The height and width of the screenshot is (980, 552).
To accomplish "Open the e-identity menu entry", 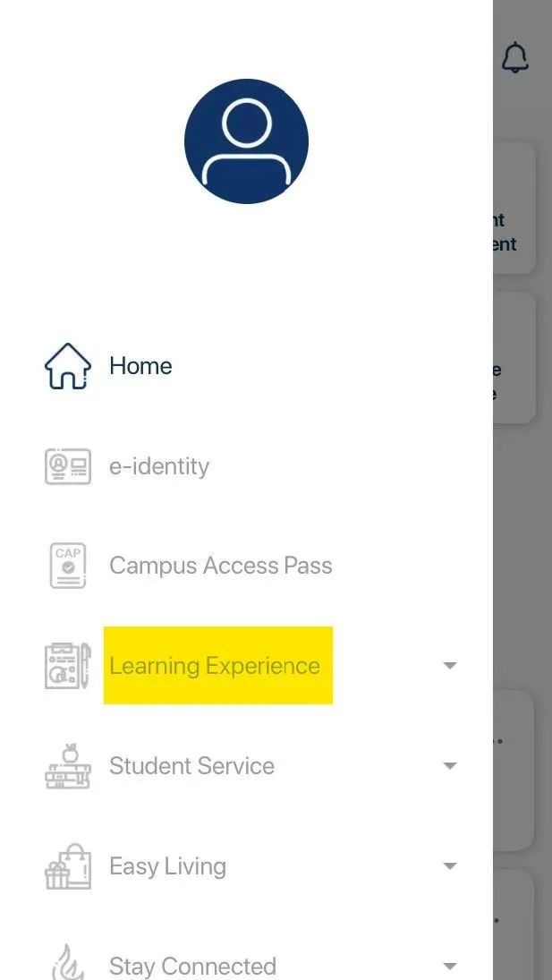I will pos(159,467).
